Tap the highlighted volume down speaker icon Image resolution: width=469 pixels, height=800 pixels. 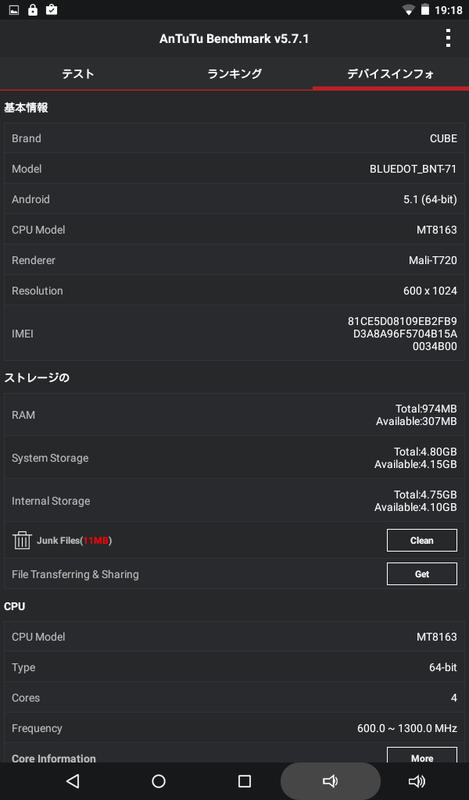pos(330,781)
